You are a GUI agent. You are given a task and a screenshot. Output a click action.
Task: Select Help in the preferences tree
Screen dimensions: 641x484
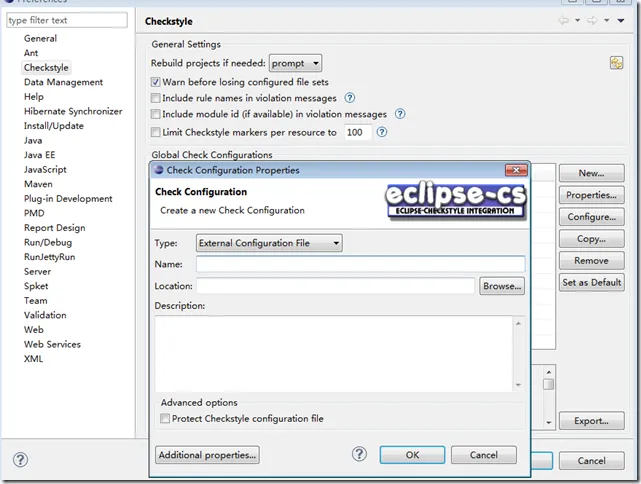[34, 97]
